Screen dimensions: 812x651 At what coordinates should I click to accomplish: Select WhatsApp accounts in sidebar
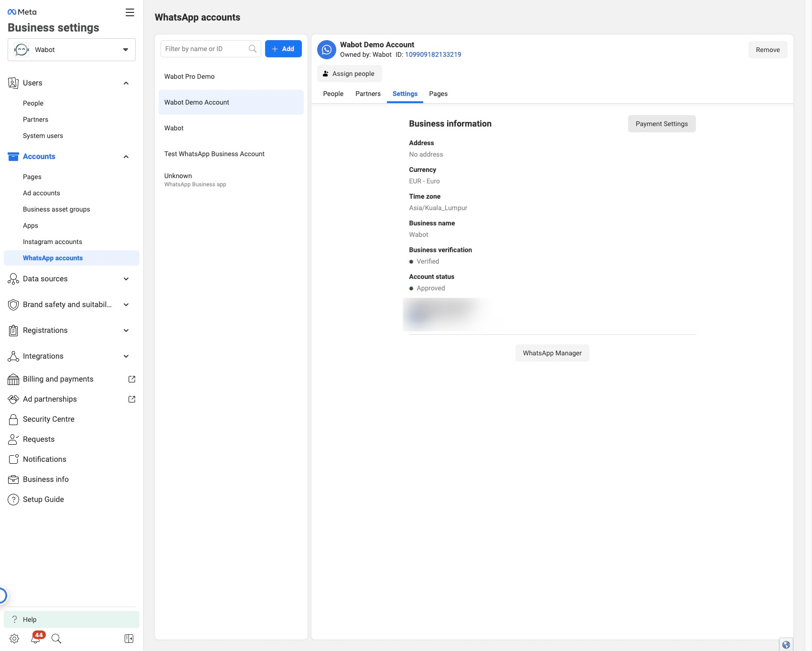pos(72,258)
